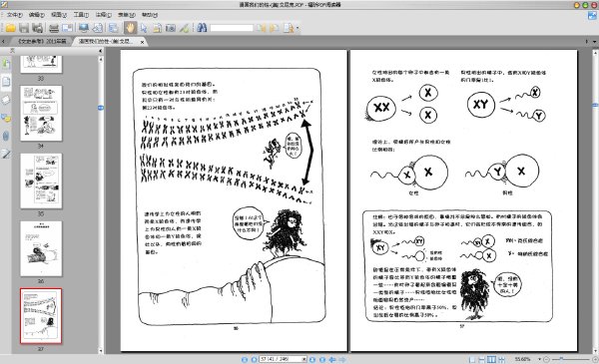Viewport: 599px width, 364px height.
Task: Click the Open folder icon in toolbar
Action: (x=11, y=28)
